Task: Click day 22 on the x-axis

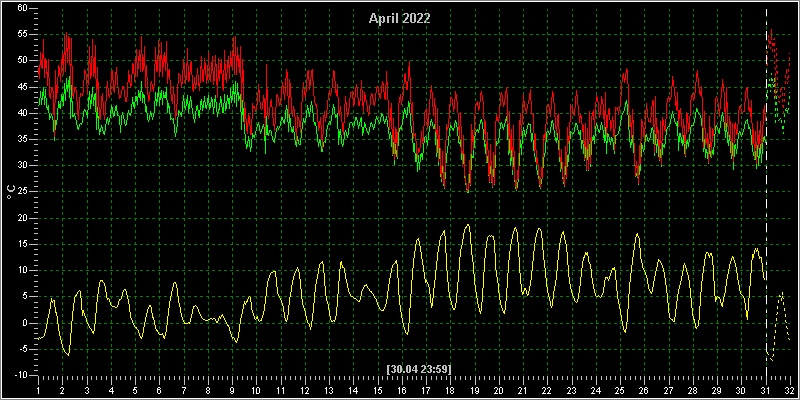Action: tap(547, 389)
